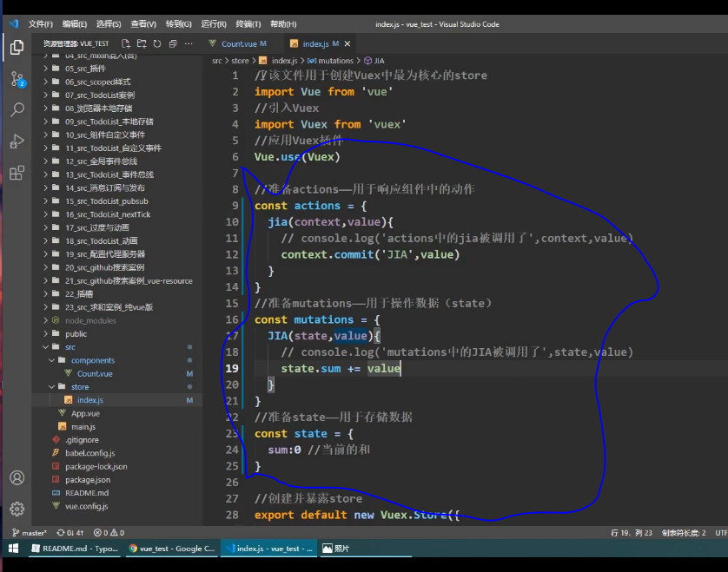Open the Search view in activity bar
This screenshot has height=572, width=728.
pos(17,110)
